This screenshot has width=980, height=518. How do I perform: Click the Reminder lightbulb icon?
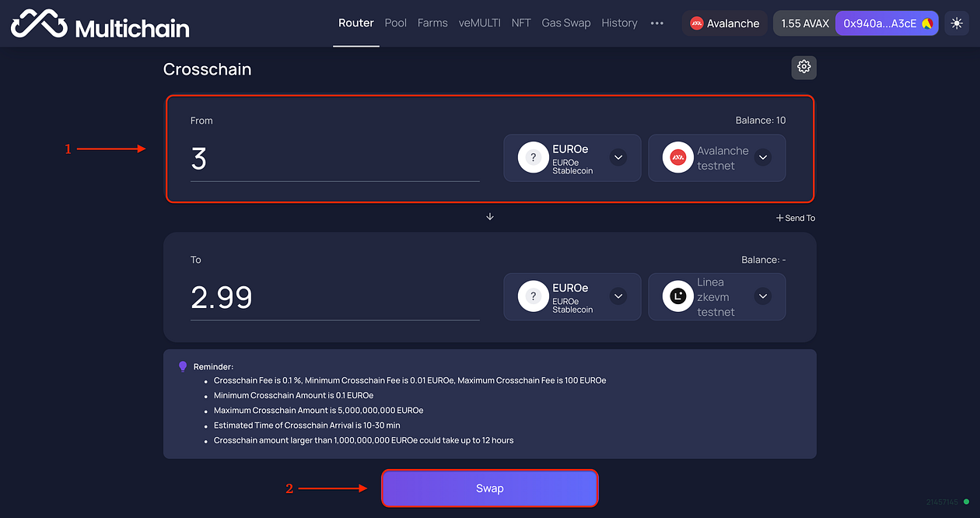coord(183,366)
